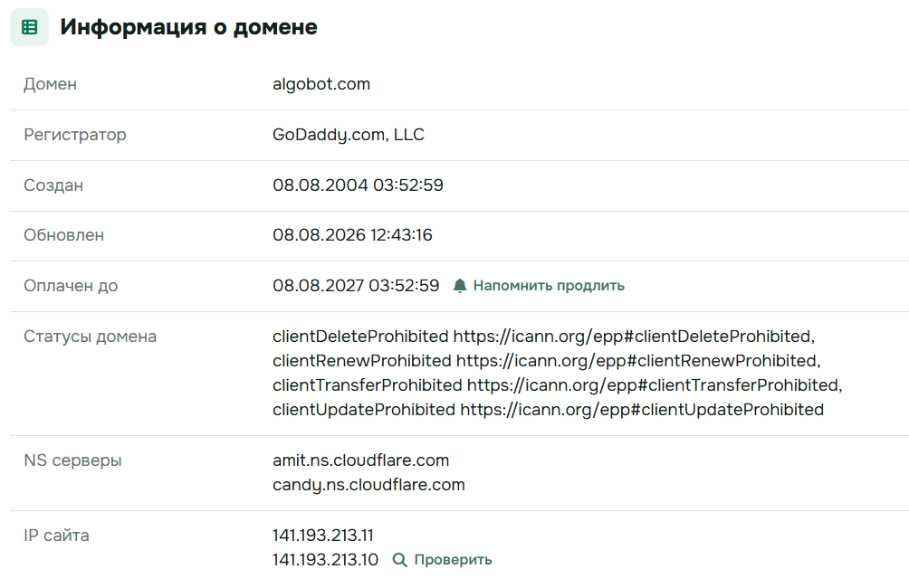
Task: Click the green table icon beside heading
Action: (x=30, y=26)
